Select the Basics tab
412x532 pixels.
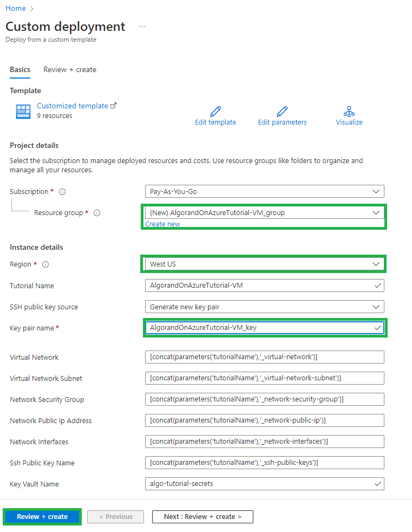click(x=19, y=69)
